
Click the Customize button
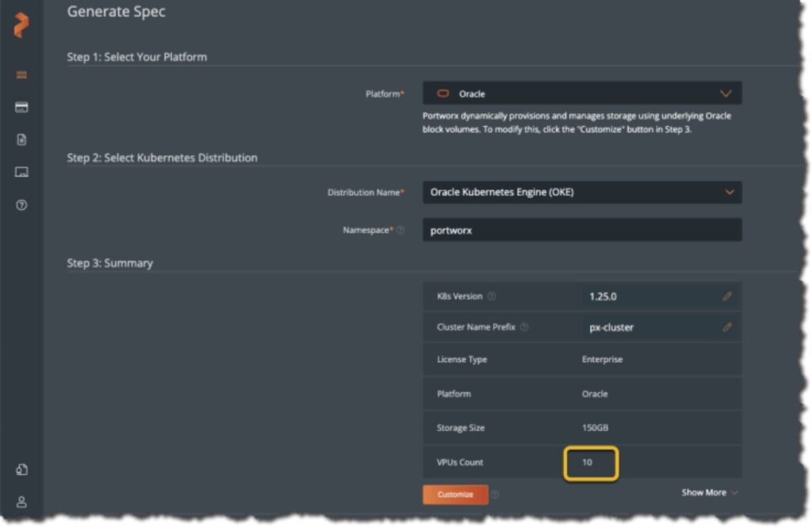454,493
